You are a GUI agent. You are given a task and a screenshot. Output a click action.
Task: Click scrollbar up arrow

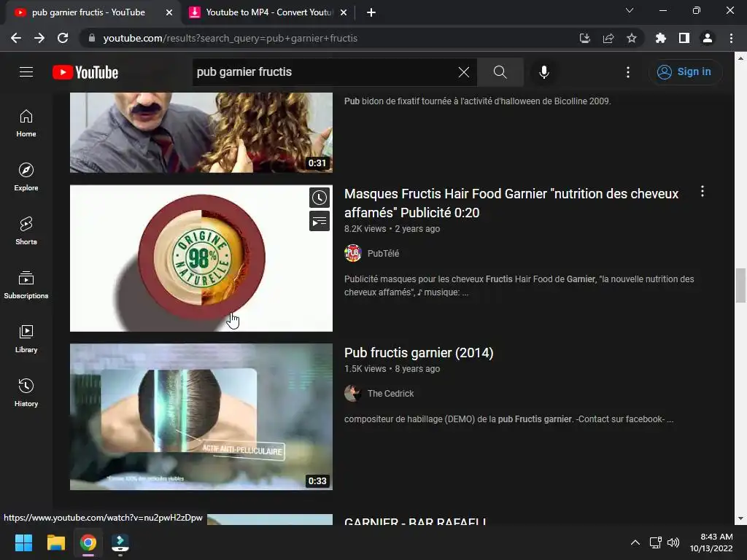[740, 58]
